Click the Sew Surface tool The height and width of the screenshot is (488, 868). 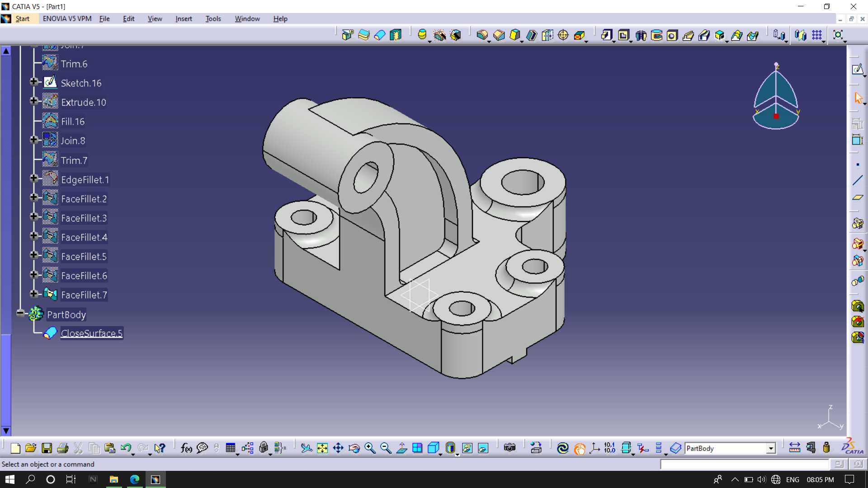click(x=396, y=35)
